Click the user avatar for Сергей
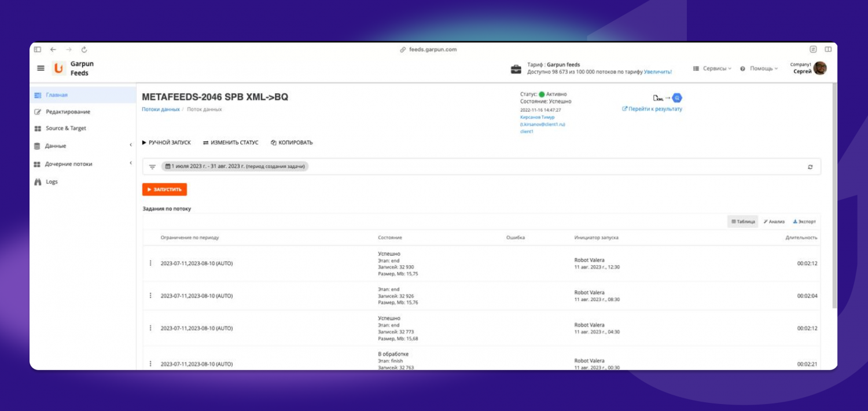 tap(819, 68)
